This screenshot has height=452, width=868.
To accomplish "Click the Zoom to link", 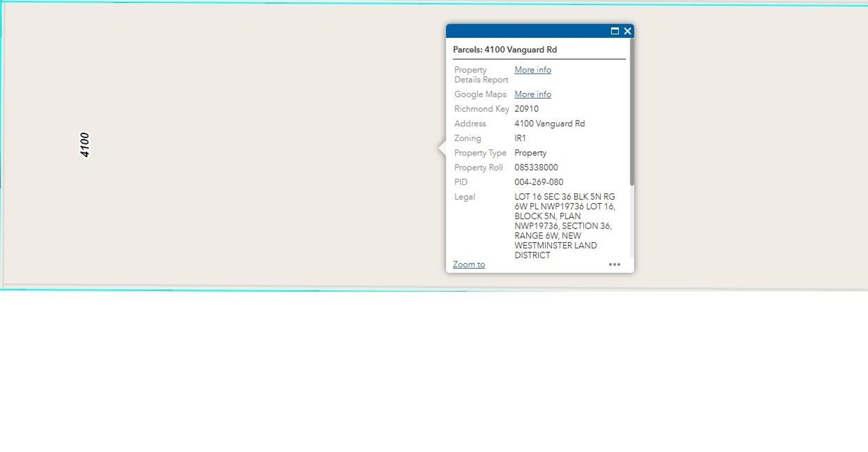I will click(x=469, y=265).
